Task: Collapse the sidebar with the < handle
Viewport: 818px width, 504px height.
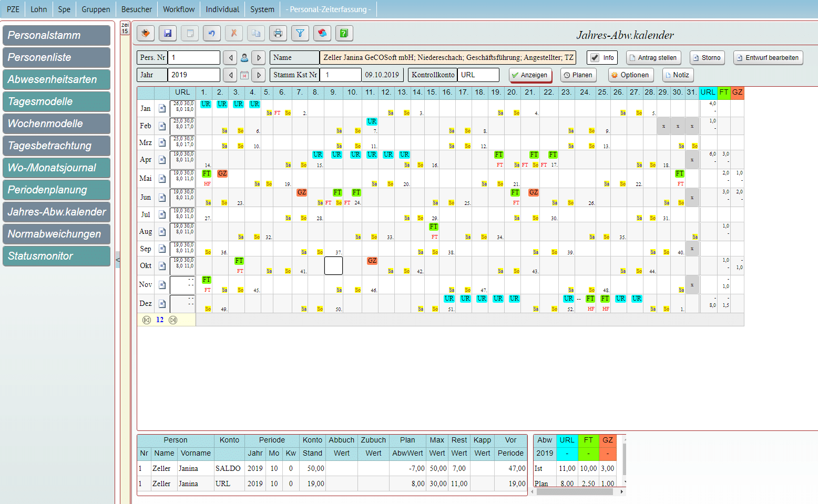Action: coord(118,260)
